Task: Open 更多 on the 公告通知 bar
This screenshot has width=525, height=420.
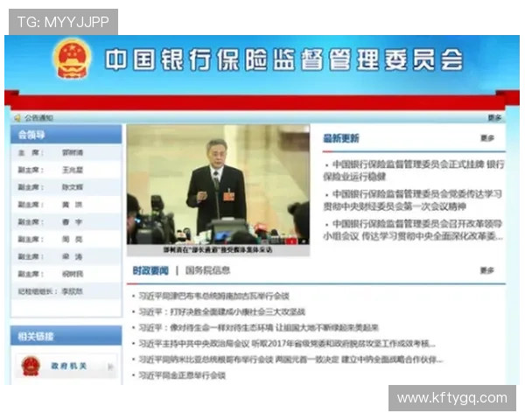Action: (494, 117)
